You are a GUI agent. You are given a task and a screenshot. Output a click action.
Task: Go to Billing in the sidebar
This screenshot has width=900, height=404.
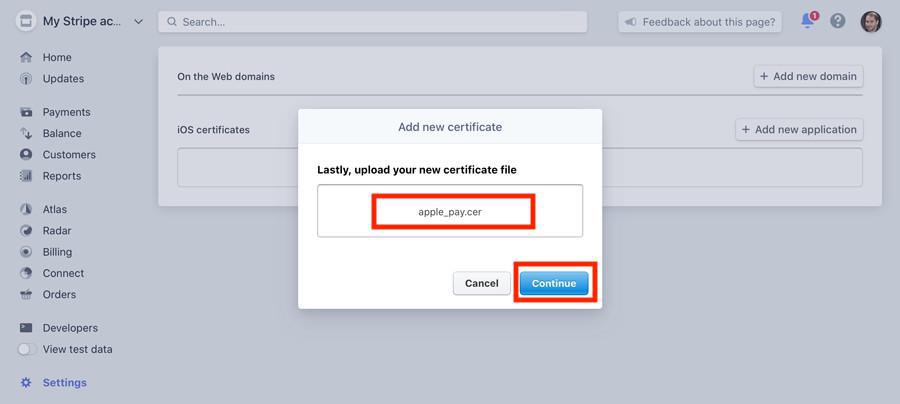[57, 252]
